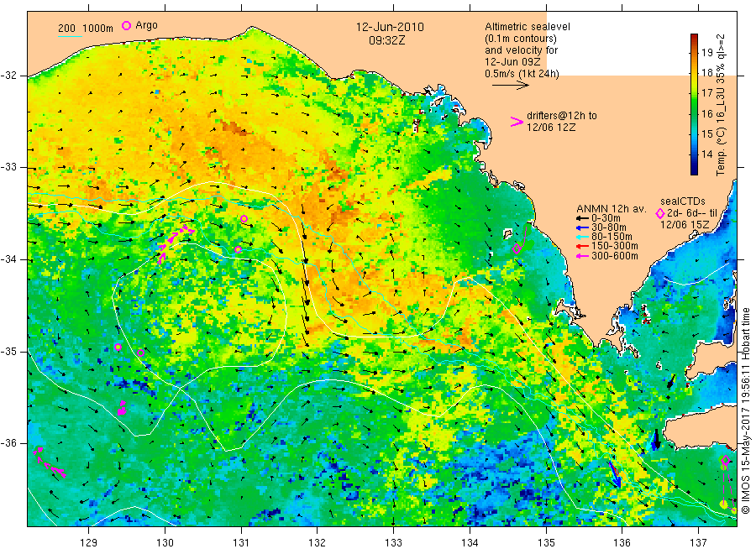
Task: Click the 'drifters@12h to' legend text
Action: (562, 116)
